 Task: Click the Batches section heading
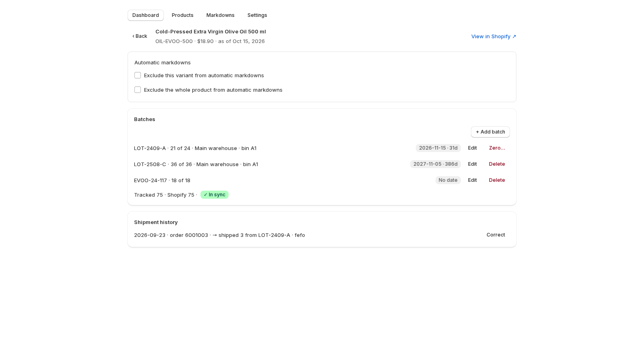point(144,119)
